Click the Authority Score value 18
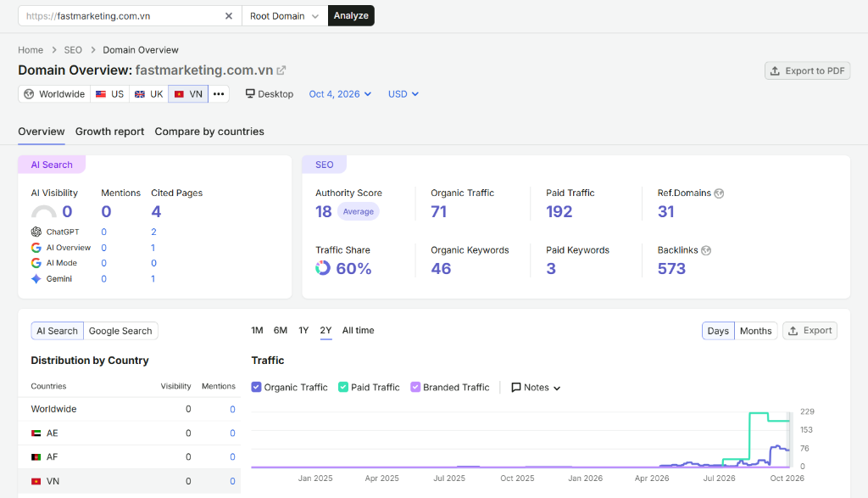 (323, 211)
